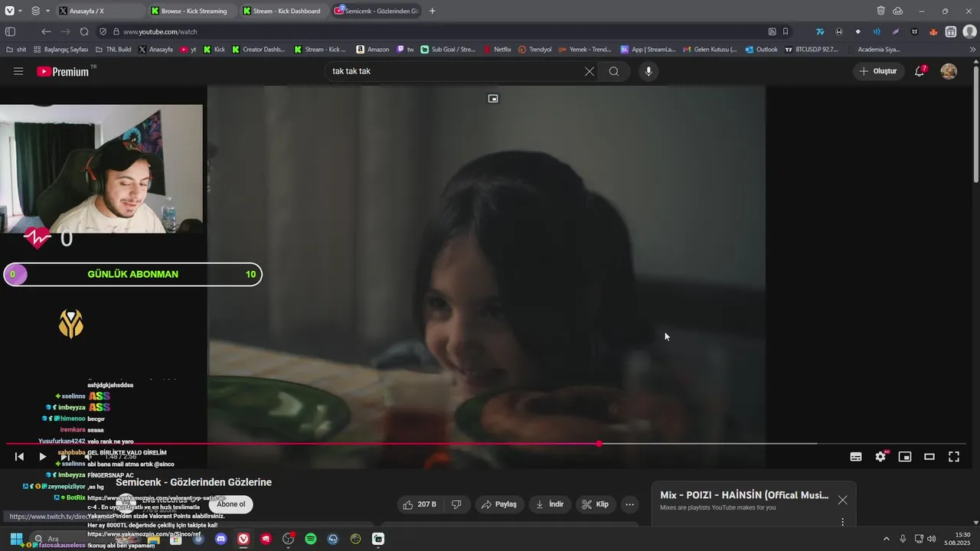
Task: Toggle subtitles on the player
Action: click(856, 457)
